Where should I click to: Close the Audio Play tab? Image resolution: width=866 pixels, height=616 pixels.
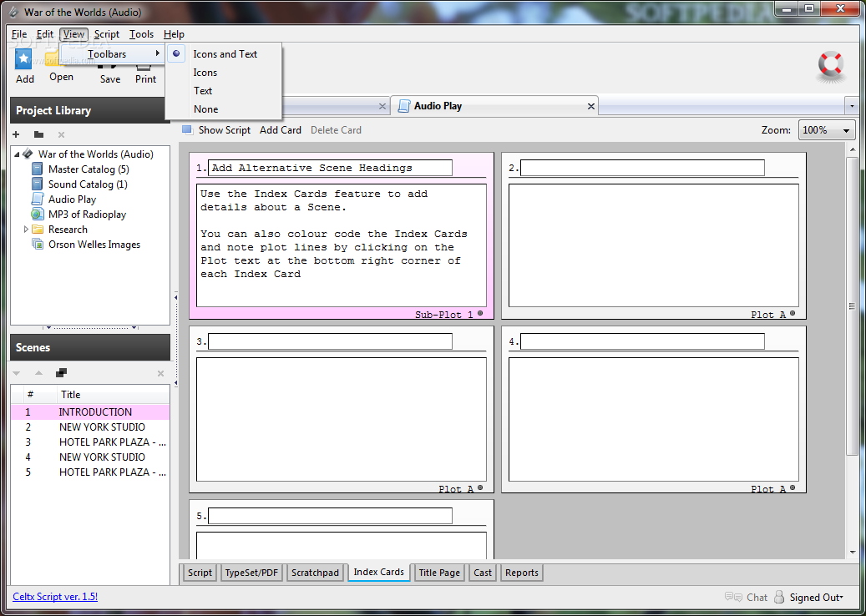pos(591,106)
